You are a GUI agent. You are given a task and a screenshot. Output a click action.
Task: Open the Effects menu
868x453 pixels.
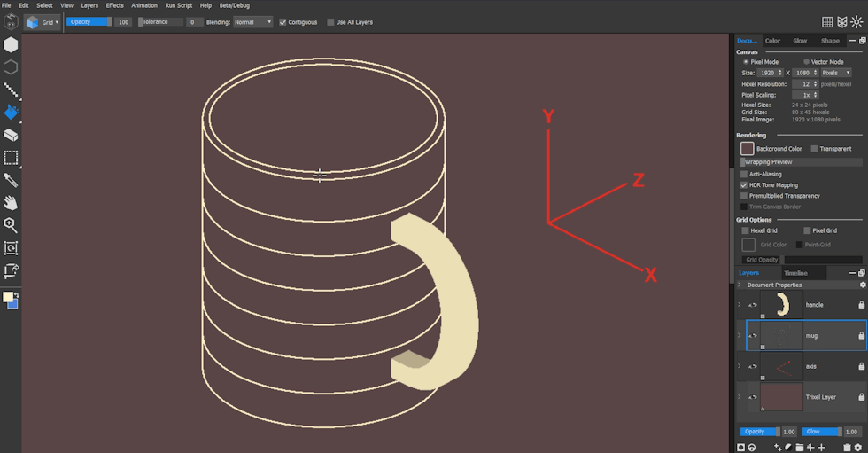(x=115, y=5)
